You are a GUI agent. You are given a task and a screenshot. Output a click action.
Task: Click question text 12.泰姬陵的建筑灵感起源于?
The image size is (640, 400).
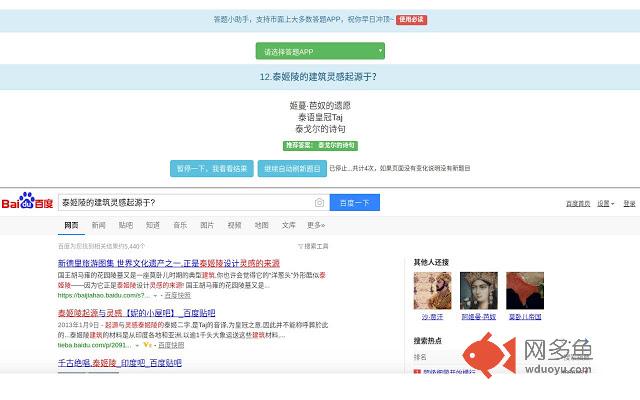pos(318,77)
